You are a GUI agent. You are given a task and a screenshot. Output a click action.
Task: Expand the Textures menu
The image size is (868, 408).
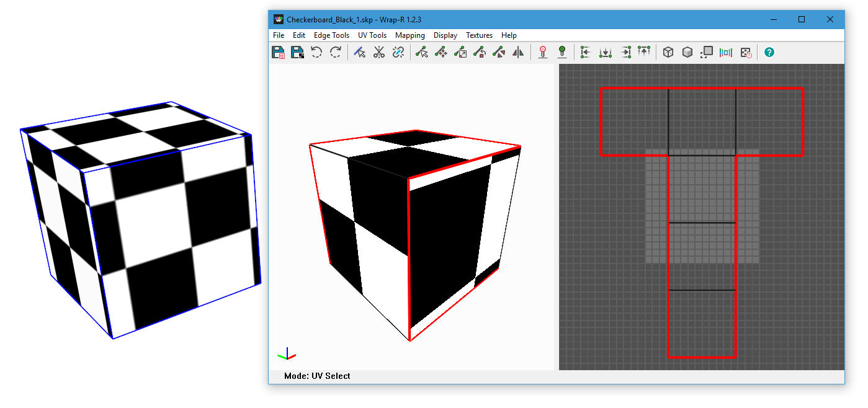[479, 35]
